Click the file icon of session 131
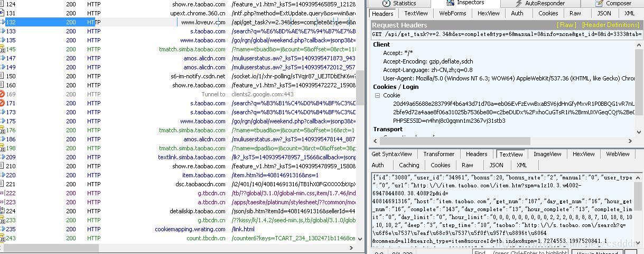The height and width of the screenshot is (254, 644). click(x=2, y=13)
